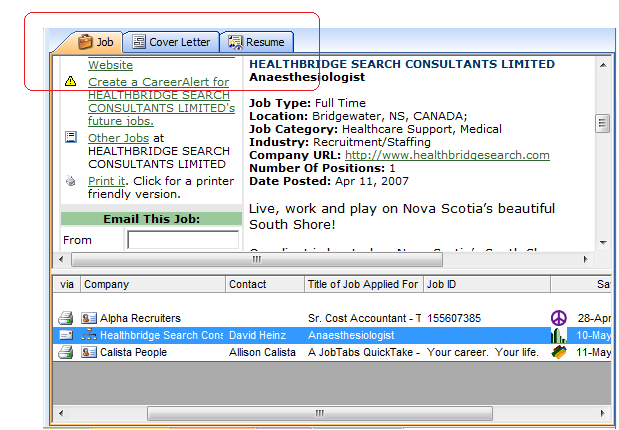Sort by the Contact column header

(265, 284)
